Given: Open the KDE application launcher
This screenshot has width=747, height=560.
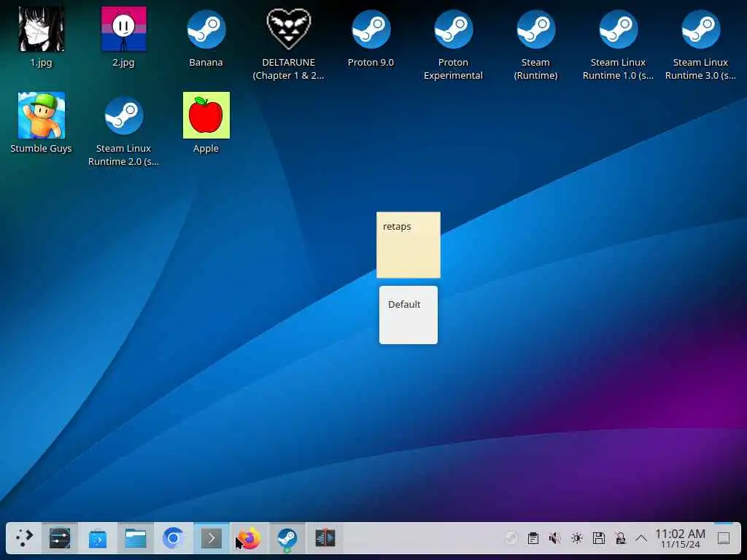Looking at the screenshot, I should click(x=24, y=538).
